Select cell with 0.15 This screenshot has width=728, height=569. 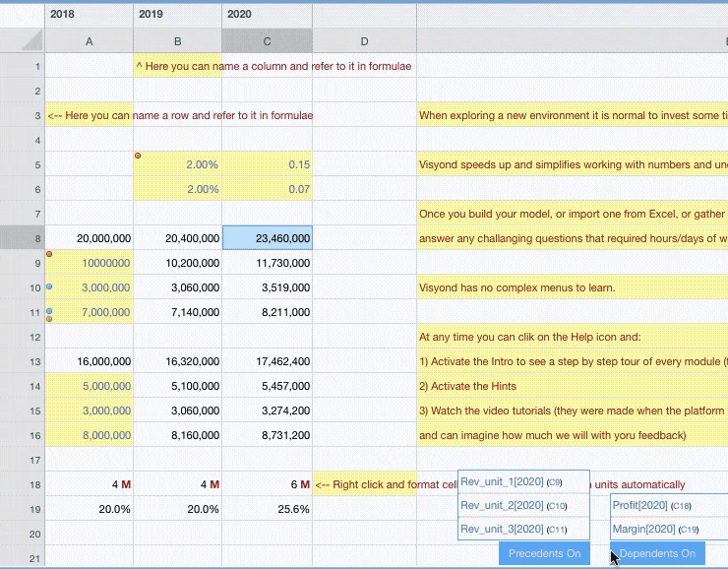click(x=268, y=164)
